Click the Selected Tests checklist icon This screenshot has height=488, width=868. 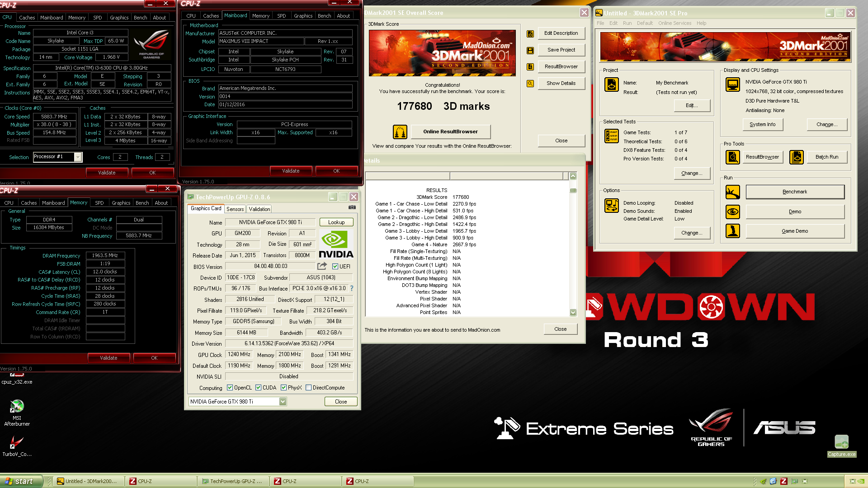pos(612,136)
